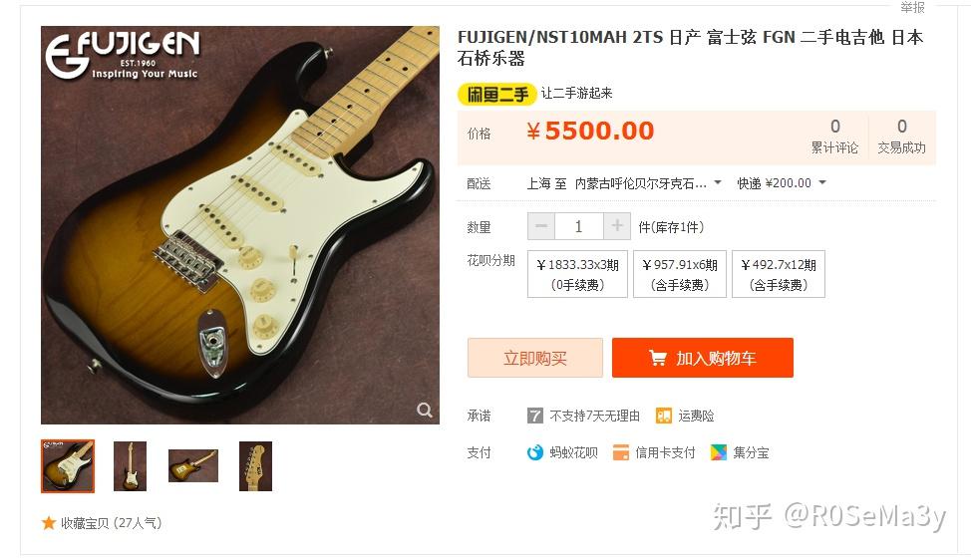Select the ¥1833.33x3期 installment option
Image resolution: width=971 pixels, height=560 pixels.
(x=578, y=274)
